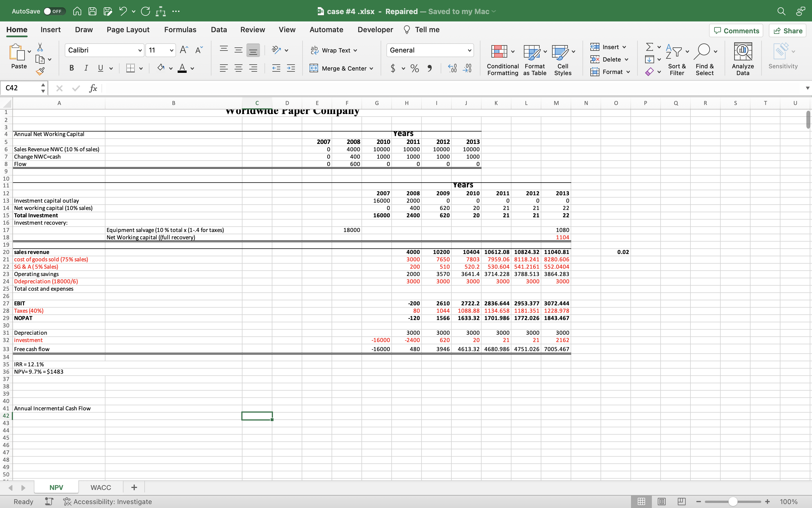Click the Align Left icon

pyautogui.click(x=224, y=68)
